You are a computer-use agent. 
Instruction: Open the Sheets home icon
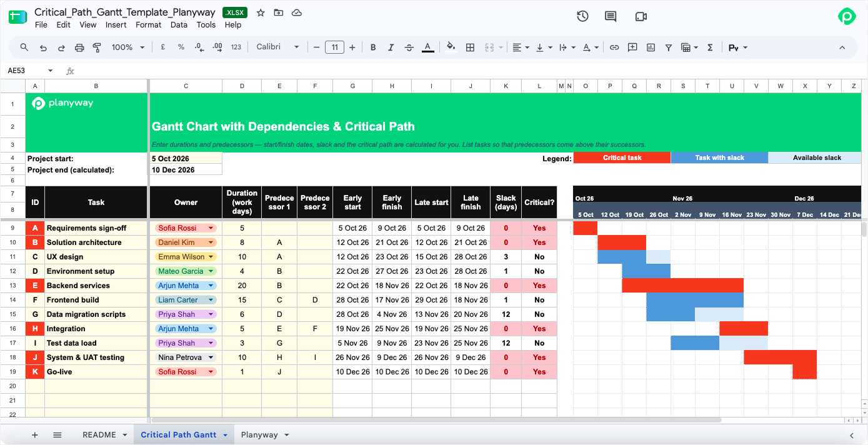(x=17, y=17)
